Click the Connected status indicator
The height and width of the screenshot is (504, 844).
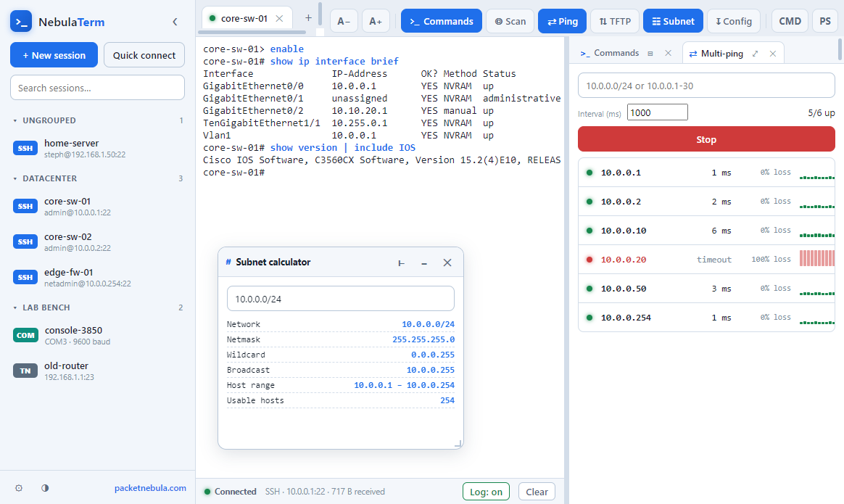pos(230,492)
